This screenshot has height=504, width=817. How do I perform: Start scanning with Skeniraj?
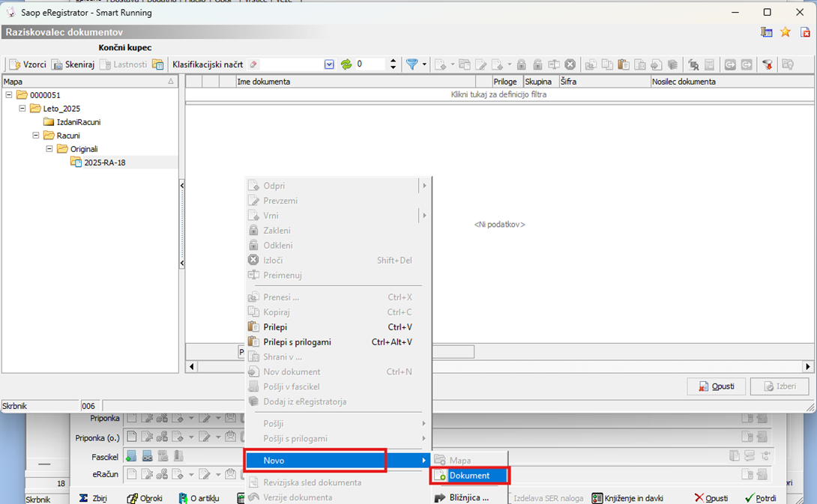pos(73,64)
